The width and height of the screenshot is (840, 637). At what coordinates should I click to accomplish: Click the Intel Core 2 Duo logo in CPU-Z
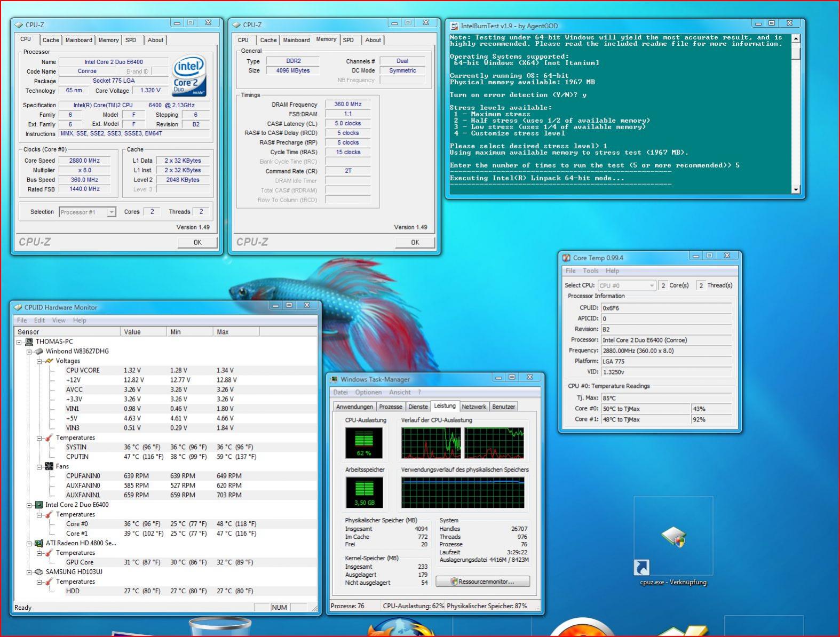coord(189,75)
